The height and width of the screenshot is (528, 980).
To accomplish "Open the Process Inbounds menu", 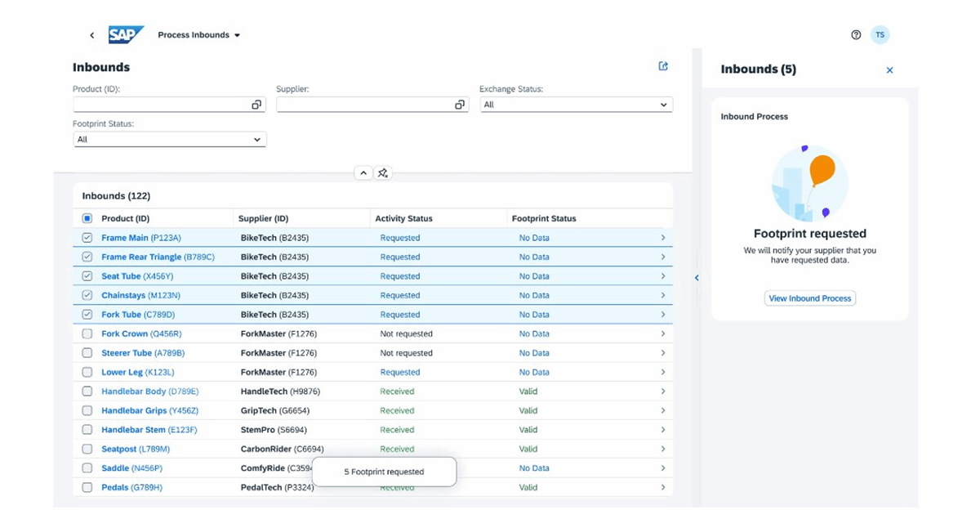I will click(198, 35).
